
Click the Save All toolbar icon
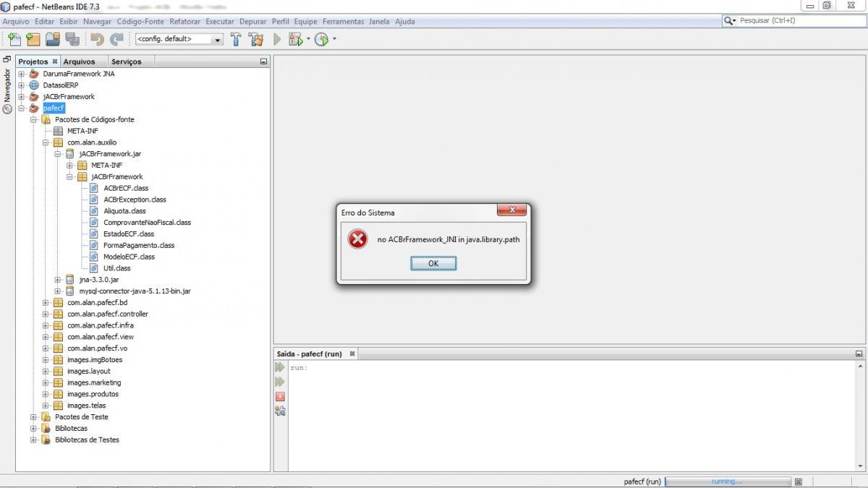(x=72, y=39)
